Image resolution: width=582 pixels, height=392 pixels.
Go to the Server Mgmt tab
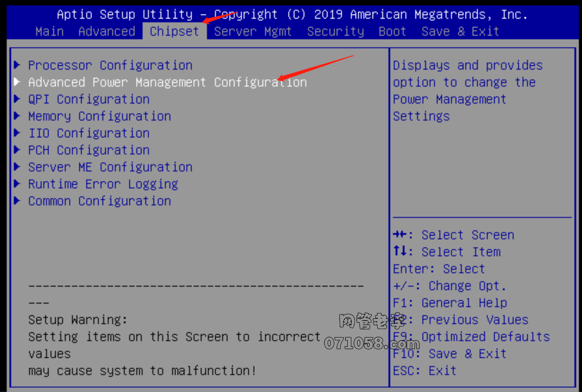click(x=253, y=32)
